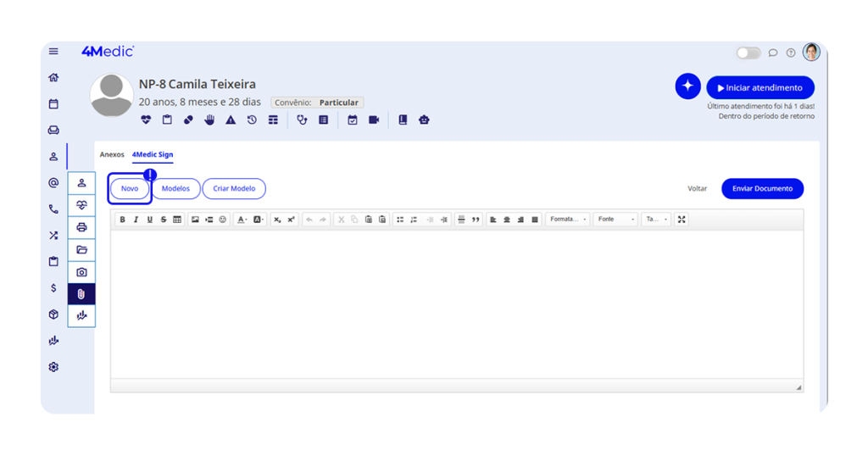Open the heartbeat submenu icon
868x456 pixels.
coord(81,205)
